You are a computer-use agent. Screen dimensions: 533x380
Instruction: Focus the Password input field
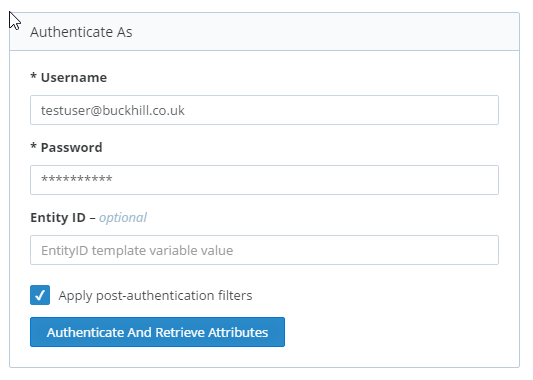264,180
